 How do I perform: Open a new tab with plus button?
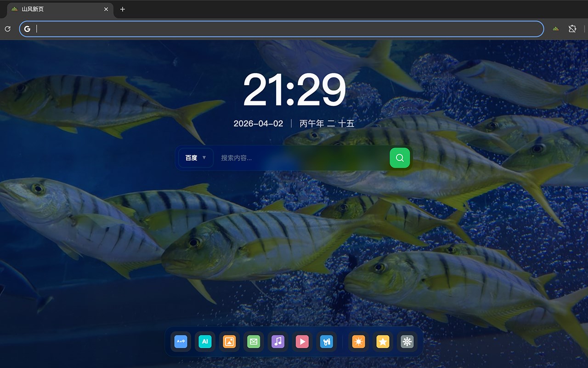click(x=122, y=9)
